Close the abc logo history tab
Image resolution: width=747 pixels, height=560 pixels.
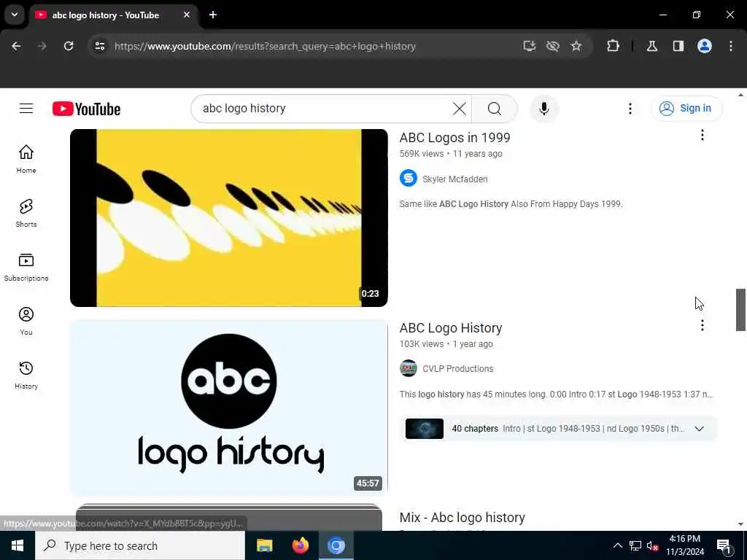click(187, 15)
